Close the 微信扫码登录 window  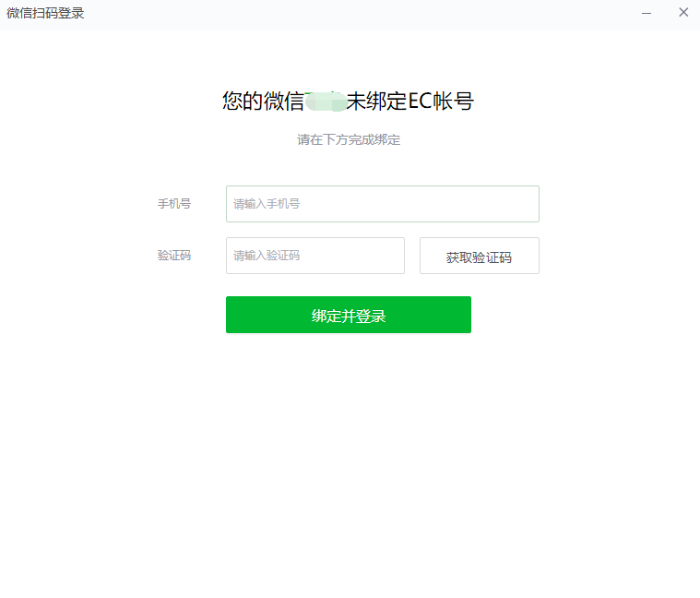[683, 13]
